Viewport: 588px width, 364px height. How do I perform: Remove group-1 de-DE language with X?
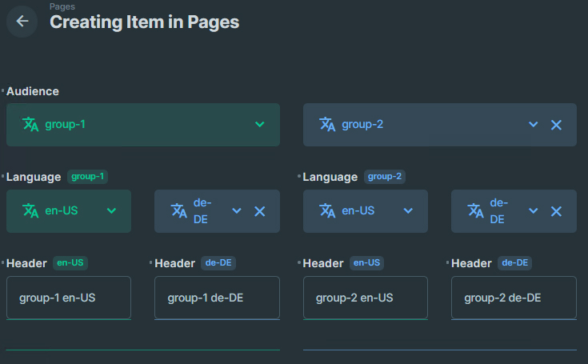(259, 211)
